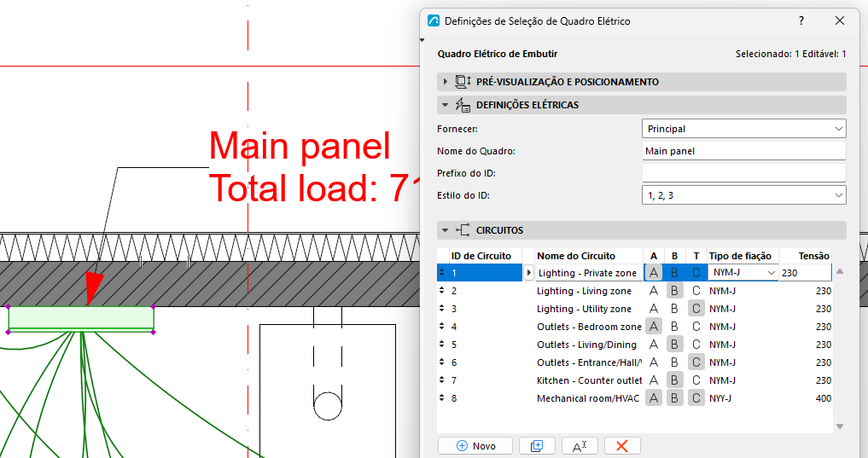Open help with the question mark button
This screenshot has width=868, height=458.
pyautogui.click(x=801, y=21)
